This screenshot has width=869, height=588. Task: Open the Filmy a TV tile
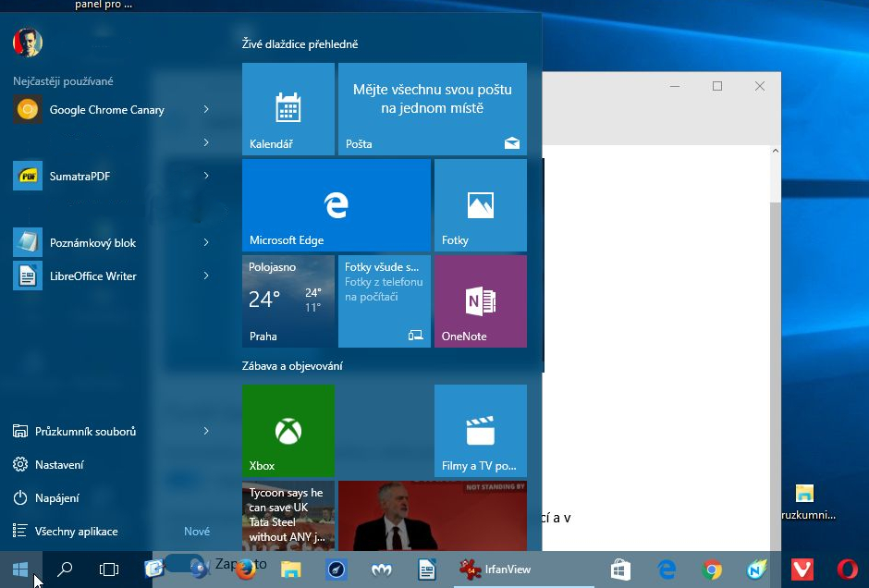pos(480,431)
